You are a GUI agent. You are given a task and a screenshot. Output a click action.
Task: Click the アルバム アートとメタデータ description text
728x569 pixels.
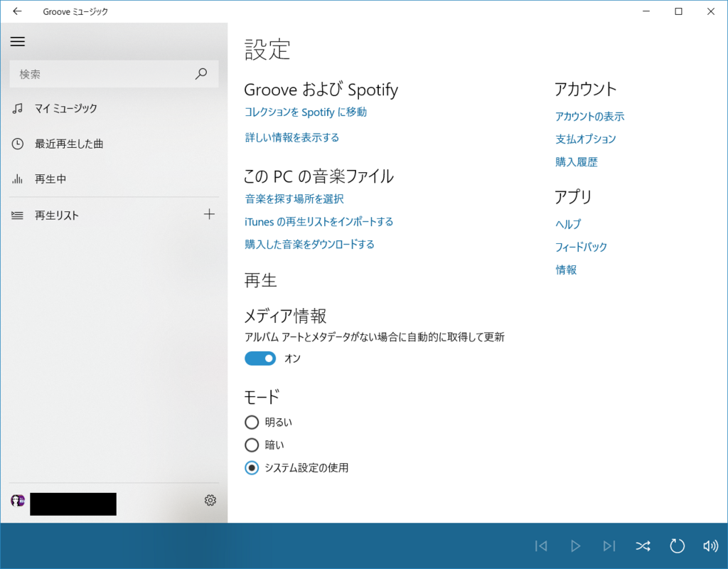tap(375, 336)
